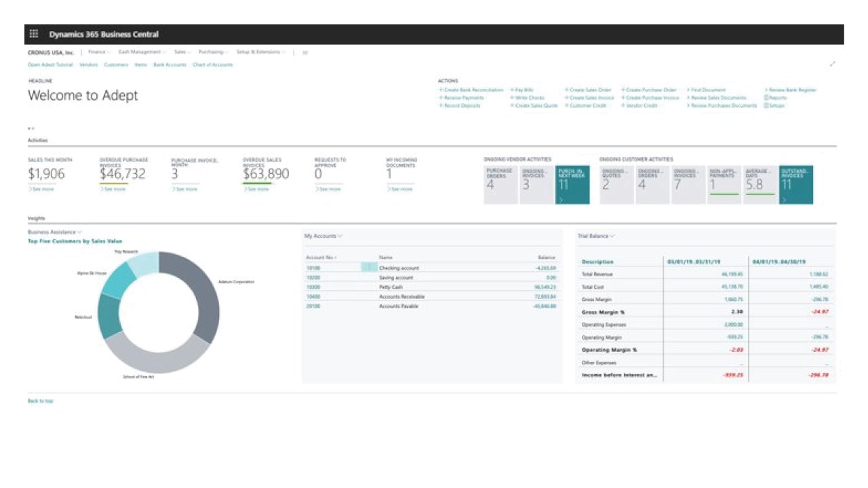The width and height of the screenshot is (868, 488).
Task: Click Create Sales Order action
Action: (589, 90)
